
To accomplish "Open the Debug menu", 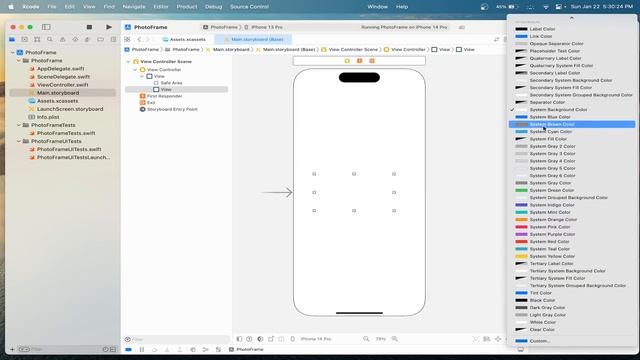I will (x=213, y=7).
